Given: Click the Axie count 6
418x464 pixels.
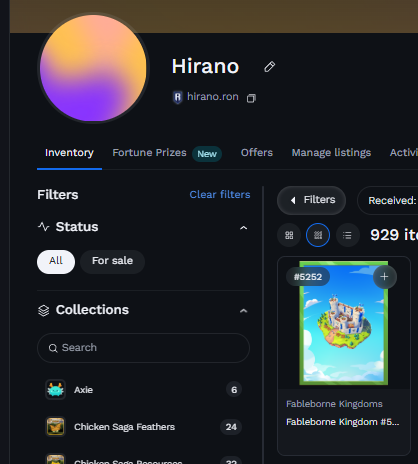Looking at the screenshot, I should point(234,389).
